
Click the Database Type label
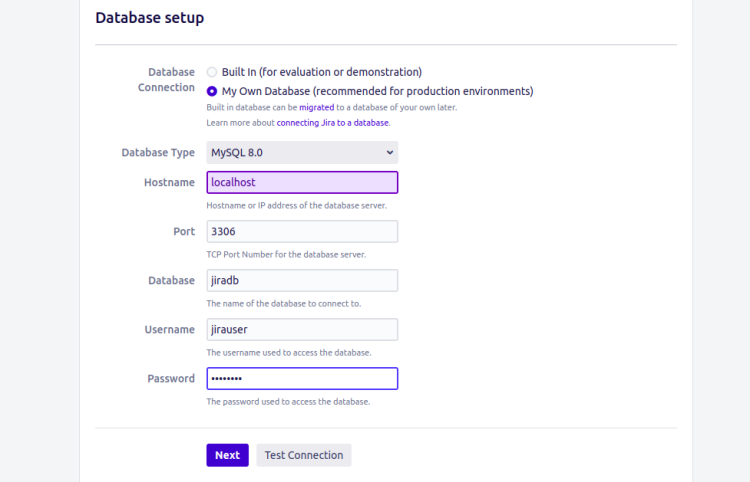pyautogui.click(x=158, y=153)
